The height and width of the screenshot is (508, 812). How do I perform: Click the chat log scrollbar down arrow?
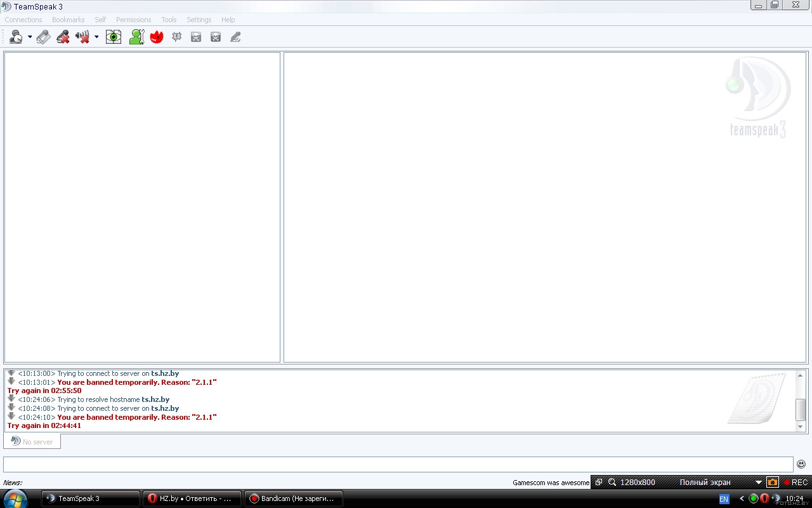tap(801, 427)
